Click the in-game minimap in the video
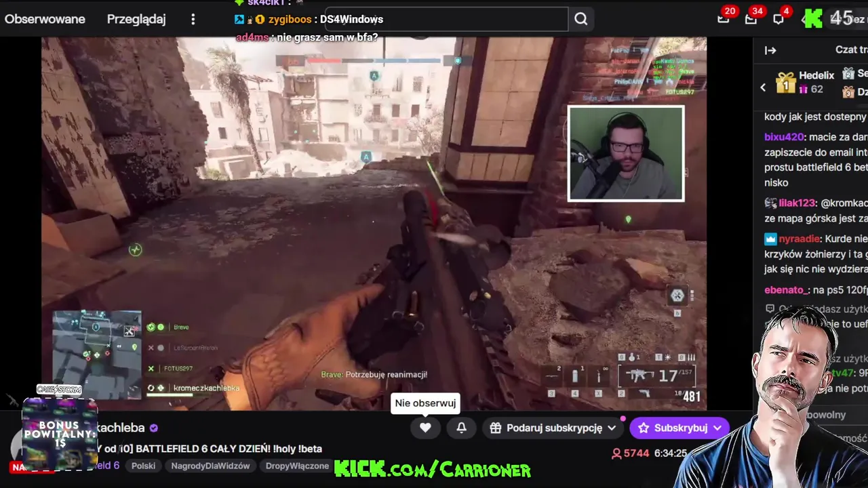 [97, 354]
